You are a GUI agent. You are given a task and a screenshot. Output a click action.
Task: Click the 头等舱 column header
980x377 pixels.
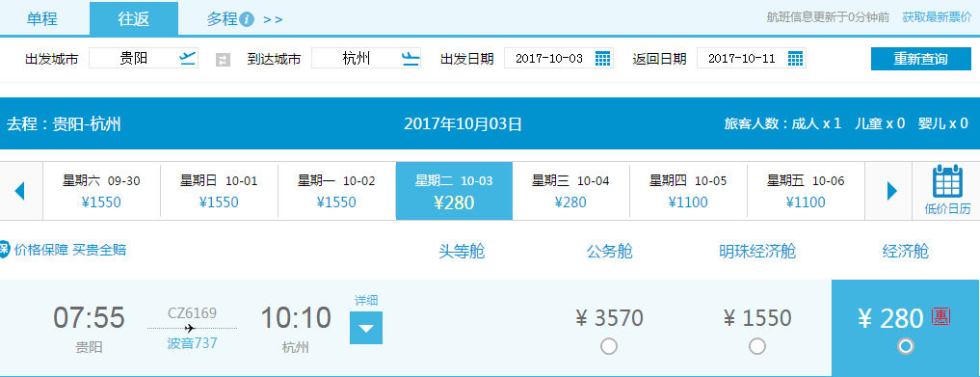coord(462,252)
